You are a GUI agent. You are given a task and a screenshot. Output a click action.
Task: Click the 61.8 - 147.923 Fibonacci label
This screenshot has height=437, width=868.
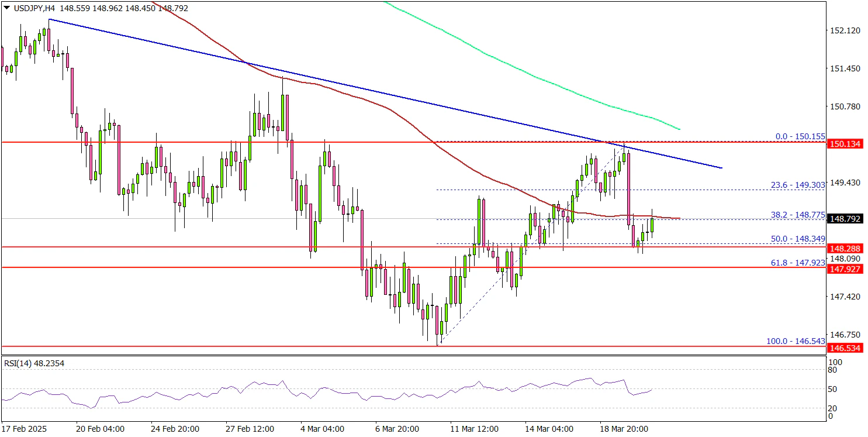(x=798, y=263)
